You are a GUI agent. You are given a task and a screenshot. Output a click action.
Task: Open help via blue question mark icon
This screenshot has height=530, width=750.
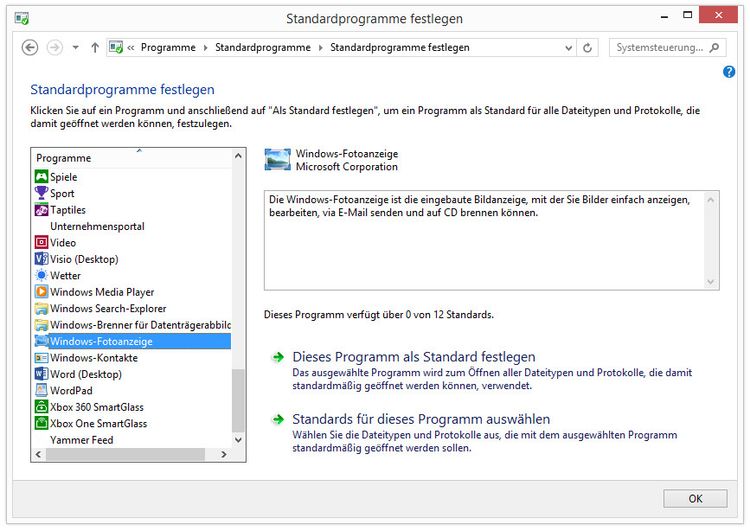(729, 72)
